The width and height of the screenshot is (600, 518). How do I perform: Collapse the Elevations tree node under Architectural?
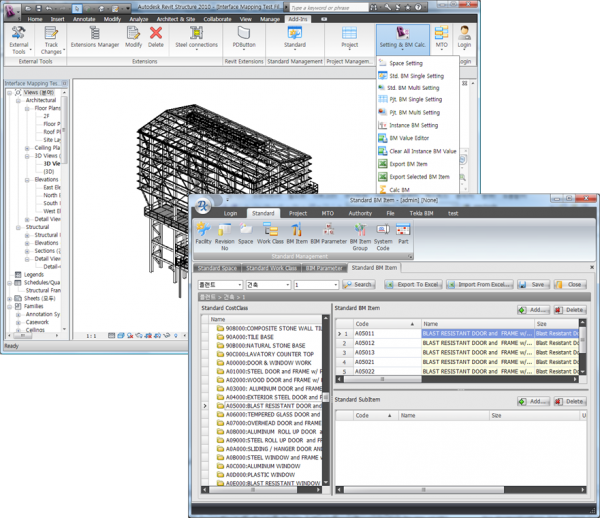27,179
